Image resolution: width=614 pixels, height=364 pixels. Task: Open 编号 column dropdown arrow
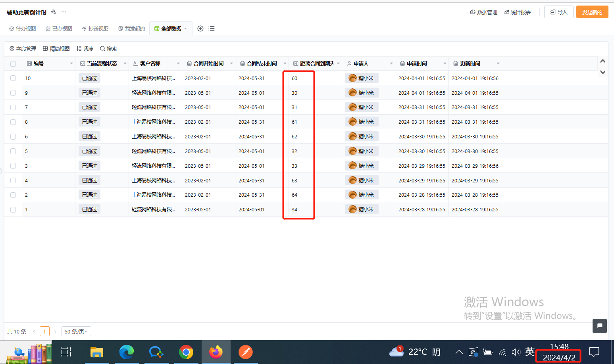click(71, 63)
